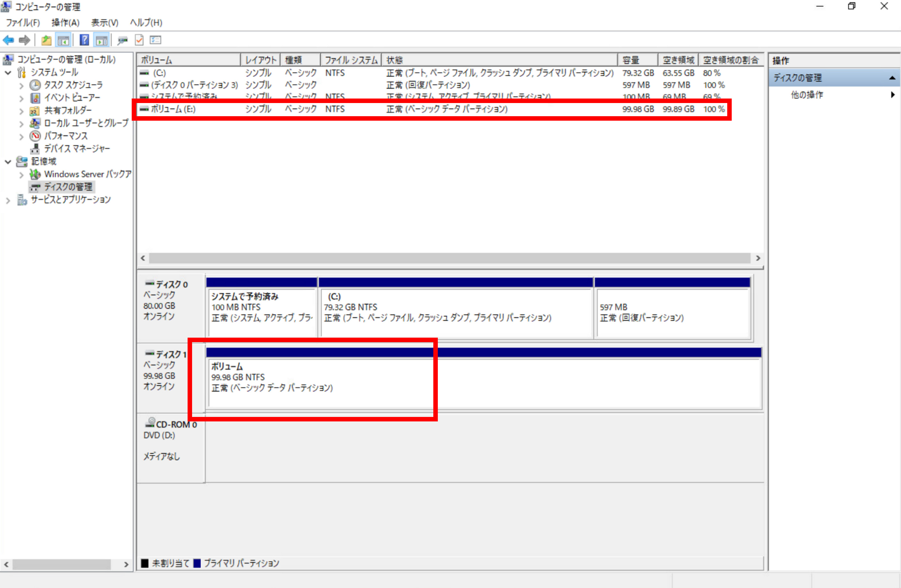The width and height of the screenshot is (901, 588).
Task: Click the Back arrow toolbar icon
Action: pos(8,40)
